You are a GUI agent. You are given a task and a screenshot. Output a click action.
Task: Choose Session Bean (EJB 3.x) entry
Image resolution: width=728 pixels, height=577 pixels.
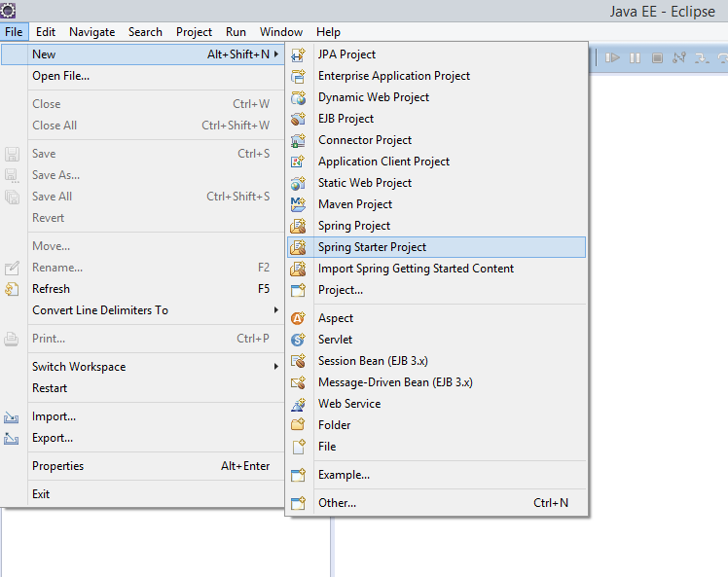(x=436, y=361)
